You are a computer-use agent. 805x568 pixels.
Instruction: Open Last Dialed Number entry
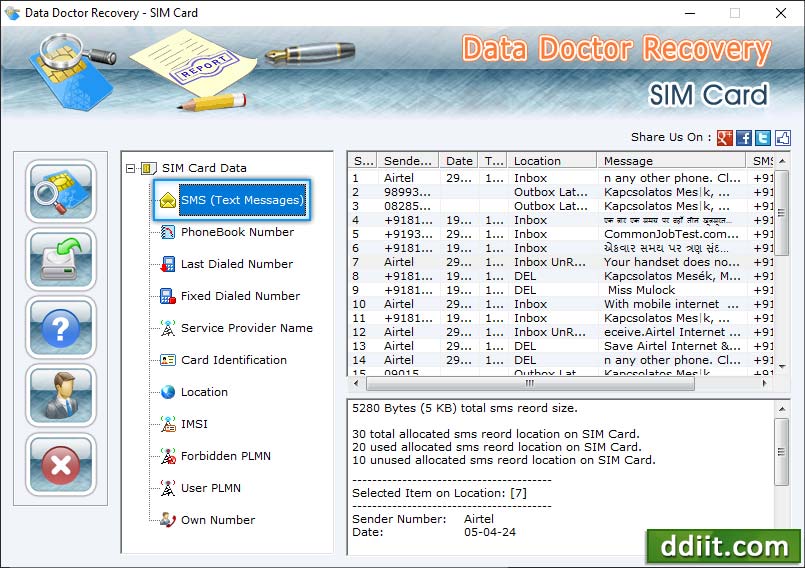click(x=237, y=264)
